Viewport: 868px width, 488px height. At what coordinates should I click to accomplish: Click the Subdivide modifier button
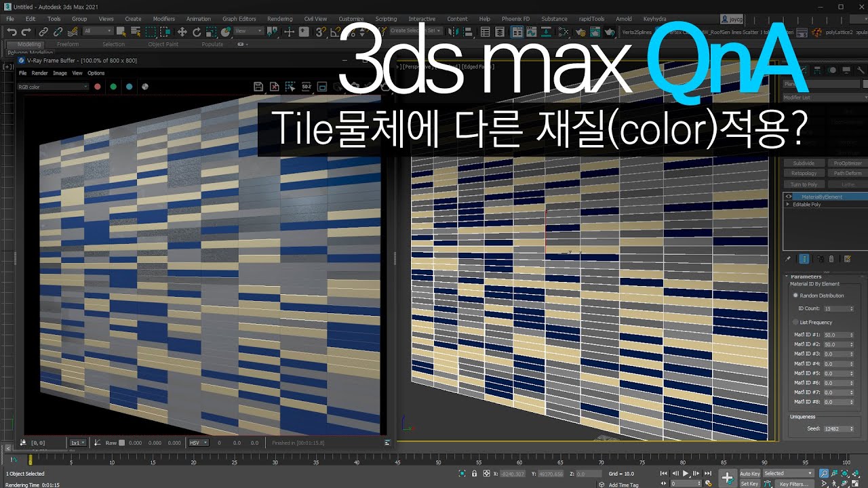pyautogui.click(x=804, y=163)
